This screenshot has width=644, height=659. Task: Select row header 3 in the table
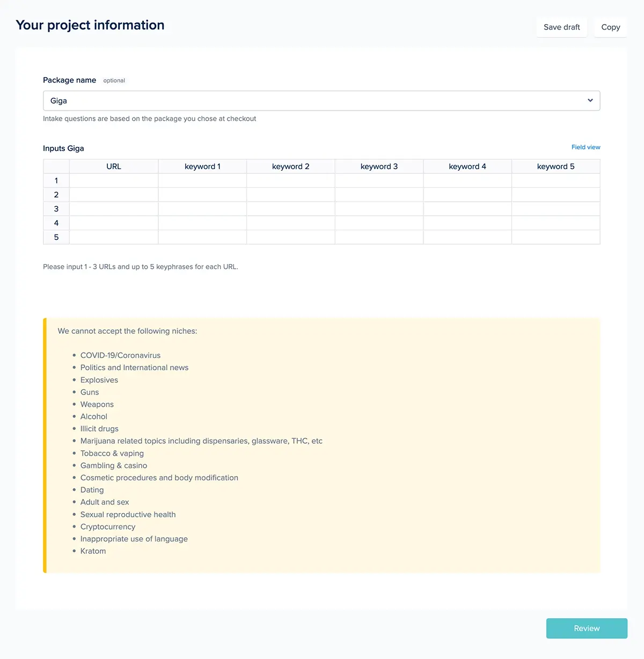(56, 209)
